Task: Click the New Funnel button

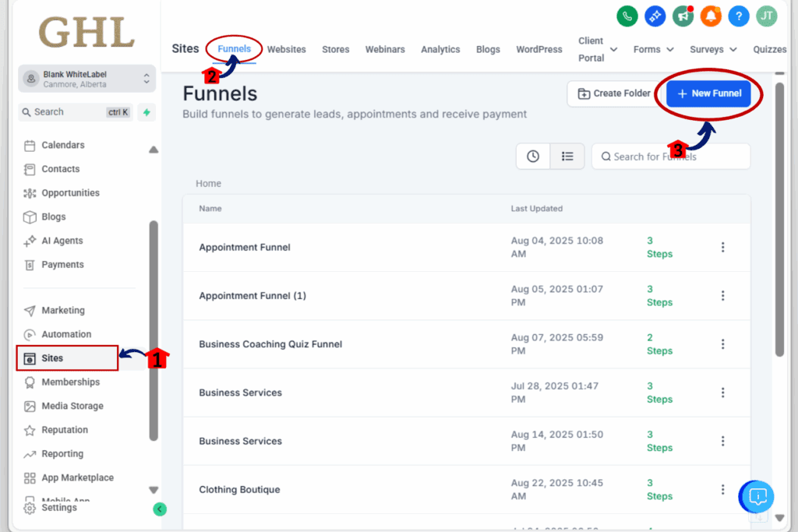Action: pyautogui.click(x=708, y=93)
